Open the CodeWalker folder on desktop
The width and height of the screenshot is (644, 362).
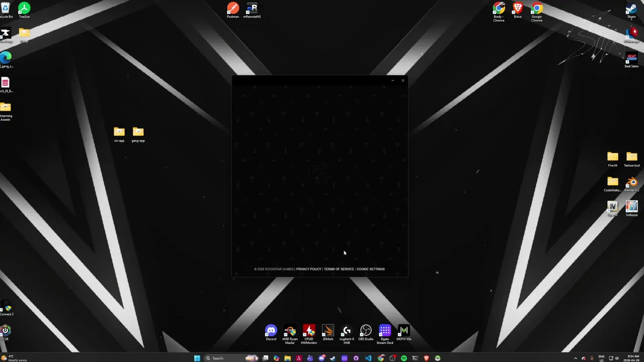tap(612, 184)
